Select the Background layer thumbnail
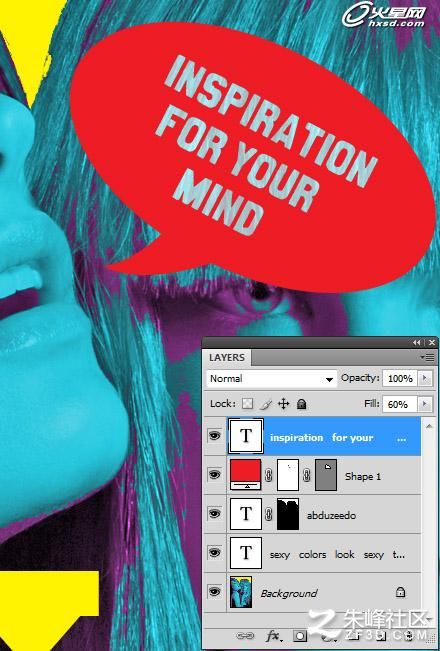This screenshot has height=651, width=440. (241, 592)
